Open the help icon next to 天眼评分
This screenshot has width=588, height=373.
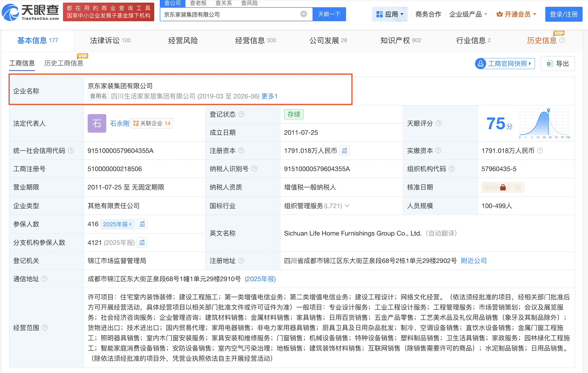click(x=439, y=124)
